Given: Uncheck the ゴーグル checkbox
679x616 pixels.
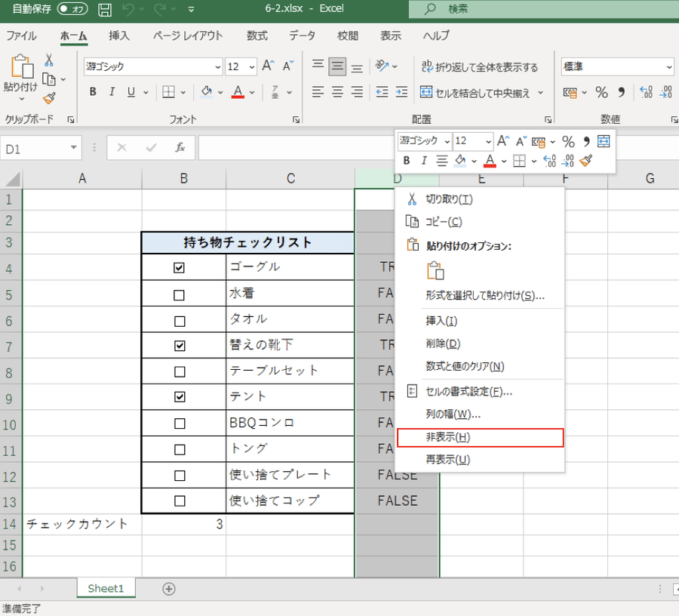Looking at the screenshot, I should (180, 267).
